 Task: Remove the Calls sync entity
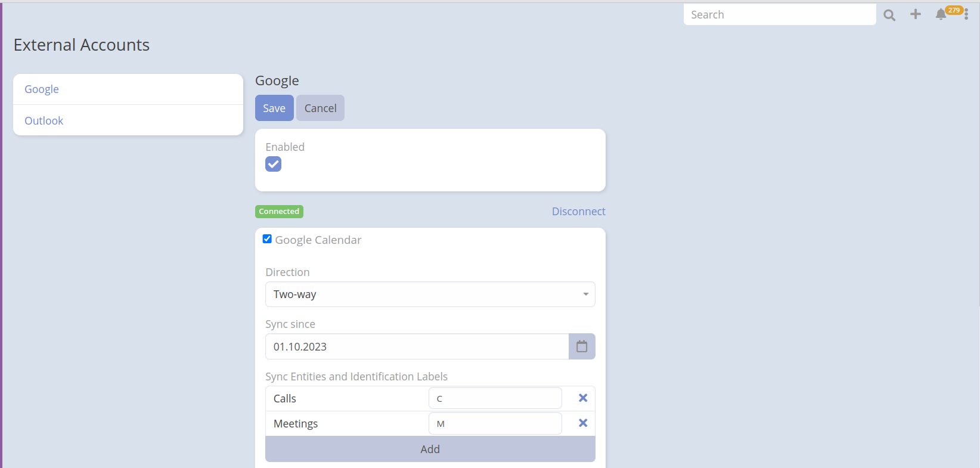583,398
